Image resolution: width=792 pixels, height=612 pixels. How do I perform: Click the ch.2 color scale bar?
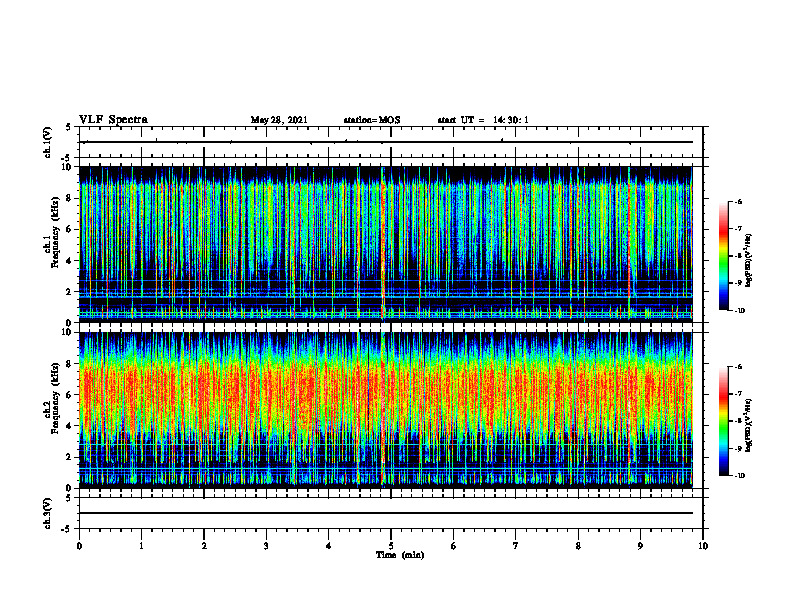click(x=723, y=421)
